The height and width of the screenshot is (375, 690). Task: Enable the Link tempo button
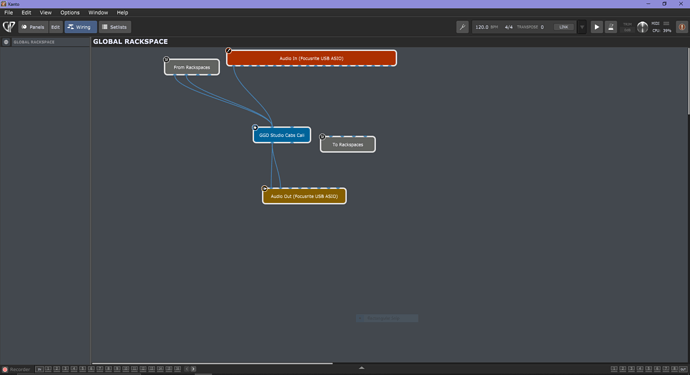(x=563, y=27)
